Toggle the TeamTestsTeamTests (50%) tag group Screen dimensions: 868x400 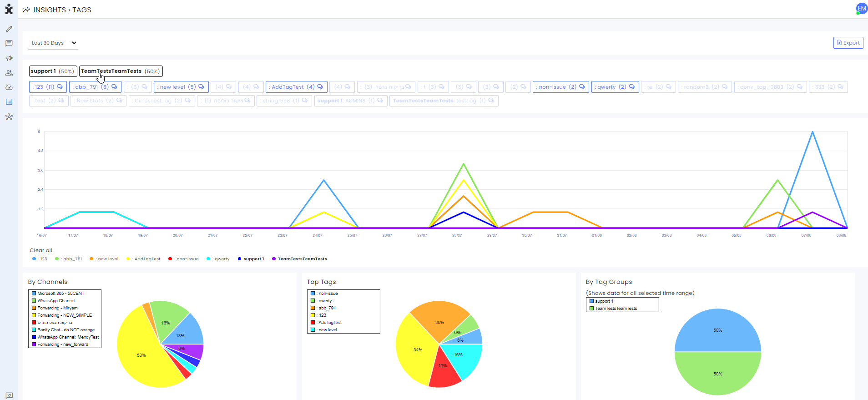[x=121, y=71]
